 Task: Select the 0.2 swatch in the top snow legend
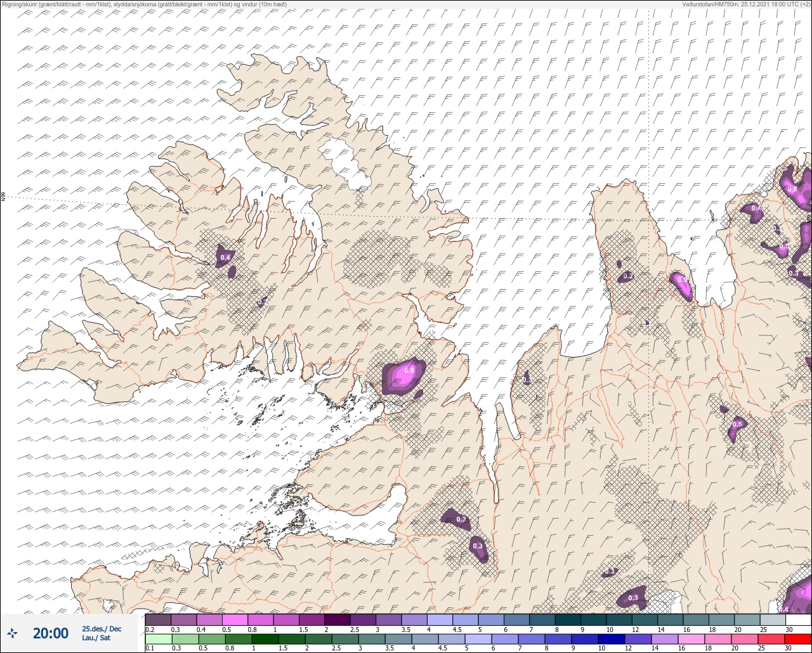click(158, 619)
